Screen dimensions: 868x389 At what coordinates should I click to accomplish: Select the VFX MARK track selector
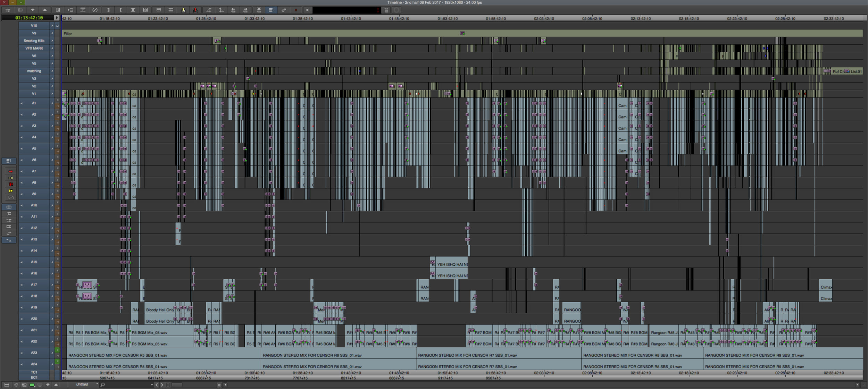click(34, 48)
